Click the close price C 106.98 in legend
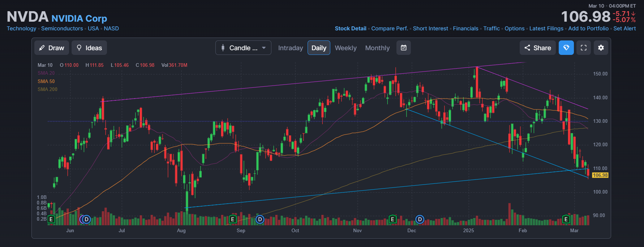644x247 pixels. coord(145,65)
